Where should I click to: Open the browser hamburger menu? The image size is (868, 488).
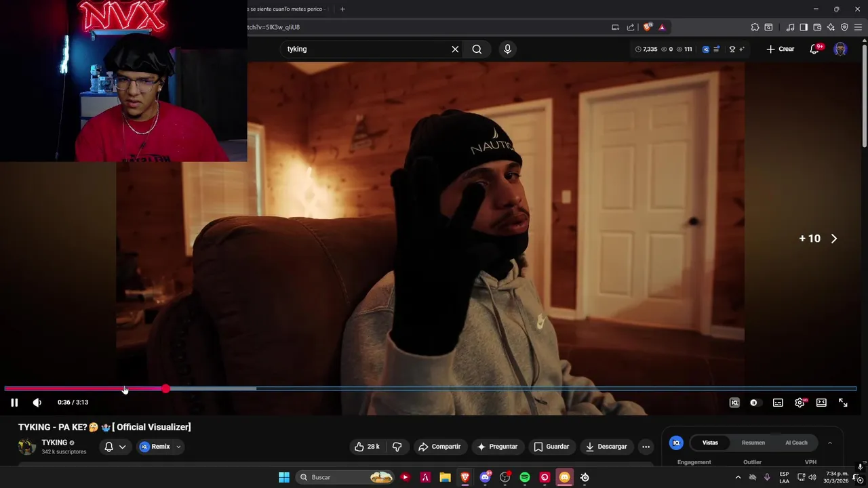858,27
